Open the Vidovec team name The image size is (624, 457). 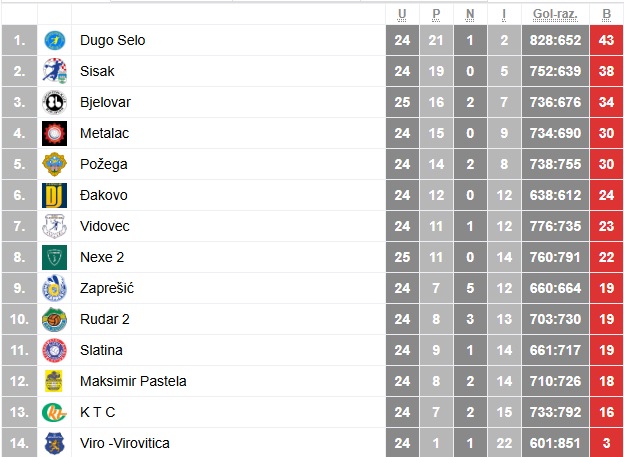point(105,226)
